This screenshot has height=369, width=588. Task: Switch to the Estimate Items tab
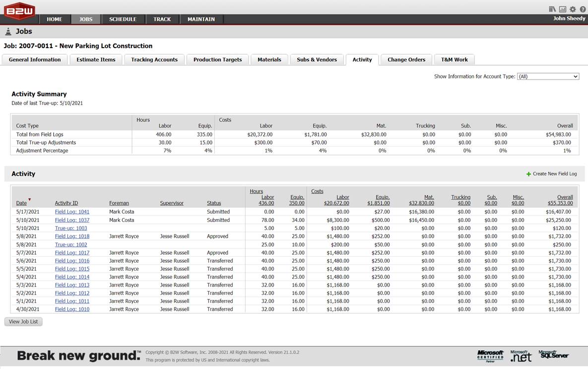(96, 60)
